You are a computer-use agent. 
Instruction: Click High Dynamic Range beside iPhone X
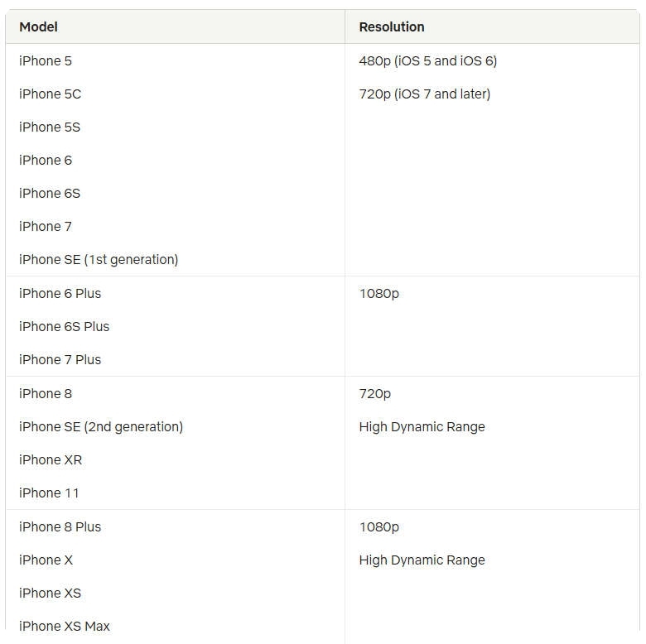pos(422,560)
